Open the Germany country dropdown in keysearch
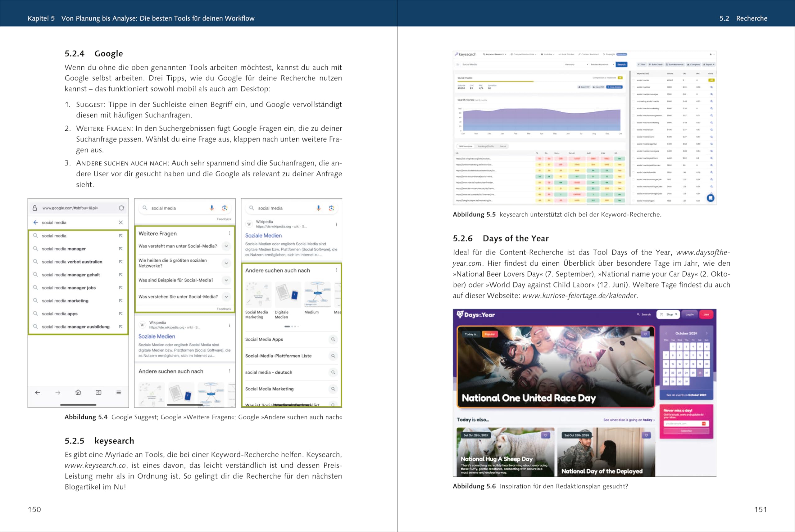 tap(576, 65)
